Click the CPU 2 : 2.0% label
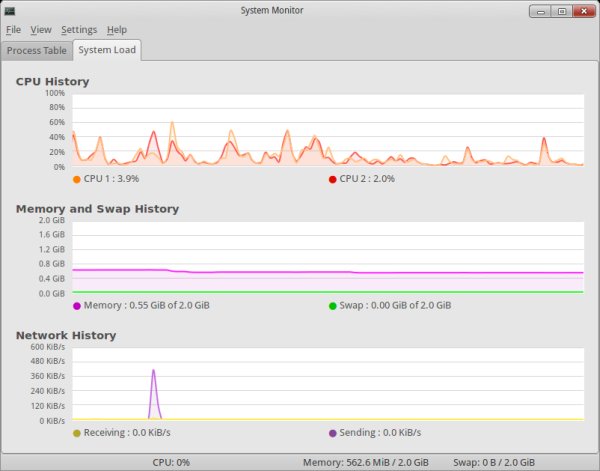Image resolution: width=600 pixels, height=471 pixels. pos(367,179)
